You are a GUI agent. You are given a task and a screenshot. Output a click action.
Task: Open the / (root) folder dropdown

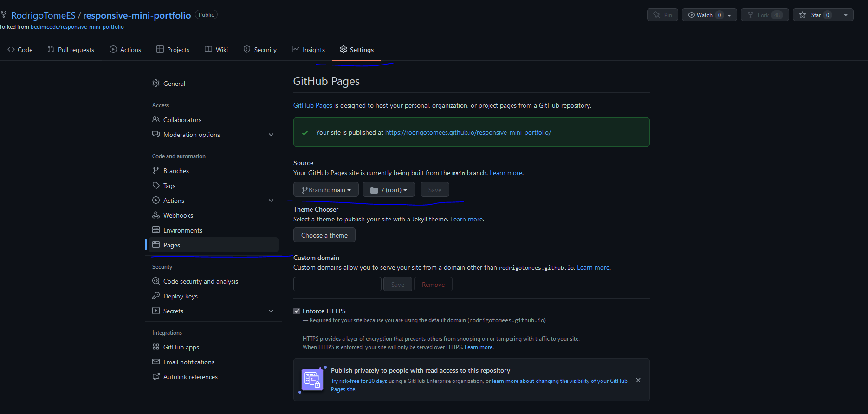(x=389, y=190)
